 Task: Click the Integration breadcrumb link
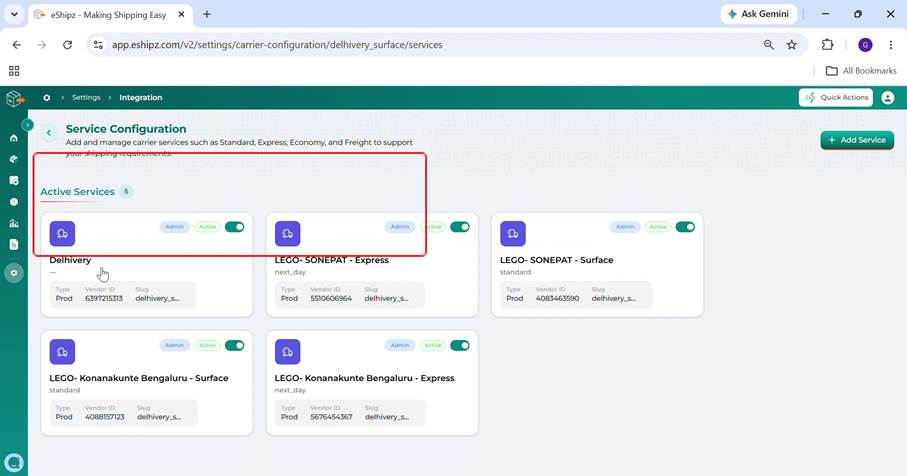click(x=141, y=98)
